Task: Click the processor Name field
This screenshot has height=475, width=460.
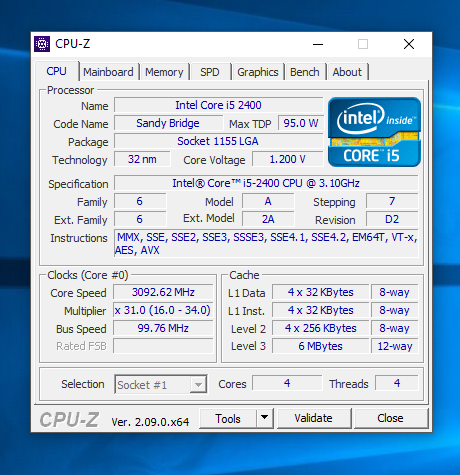Action: [x=218, y=105]
